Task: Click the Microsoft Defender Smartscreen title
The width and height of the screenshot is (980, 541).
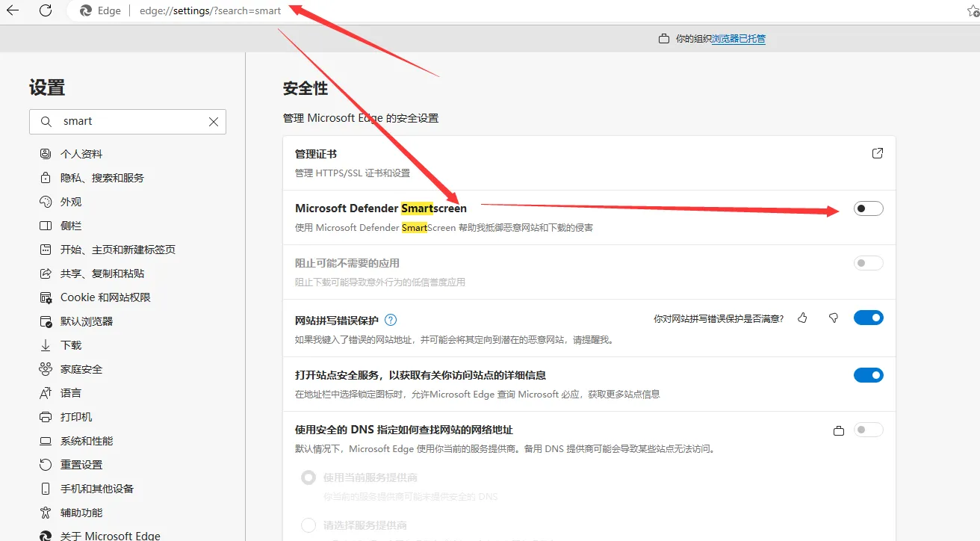Action: [381, 208]
